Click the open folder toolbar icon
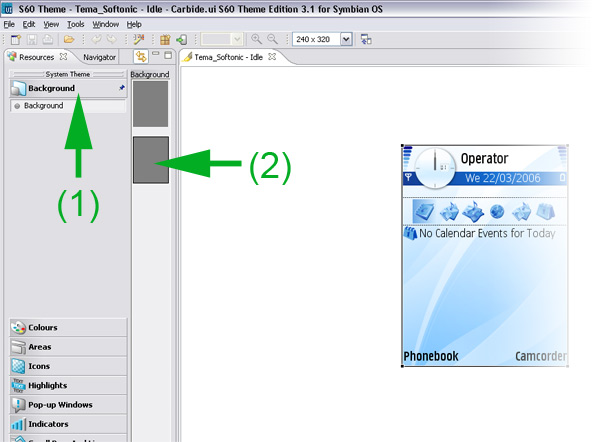This screenshot has height=442, width=600. (69, 39)
